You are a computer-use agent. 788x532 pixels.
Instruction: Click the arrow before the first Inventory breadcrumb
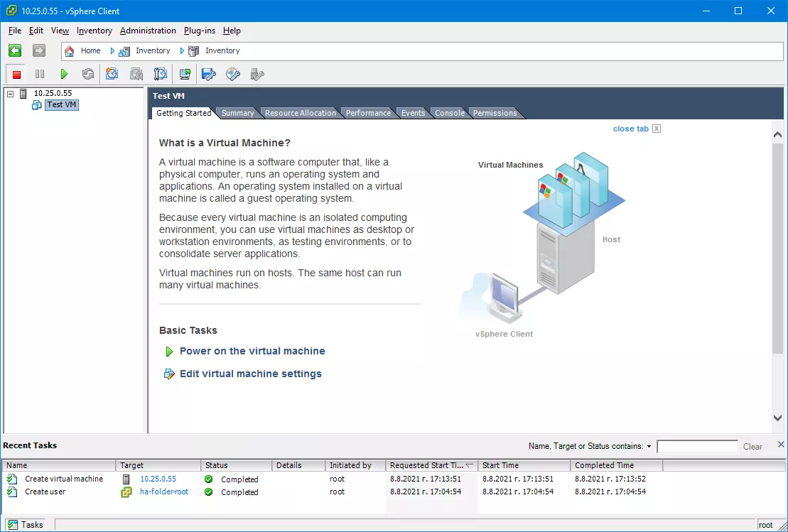click(x=112, y=50)
